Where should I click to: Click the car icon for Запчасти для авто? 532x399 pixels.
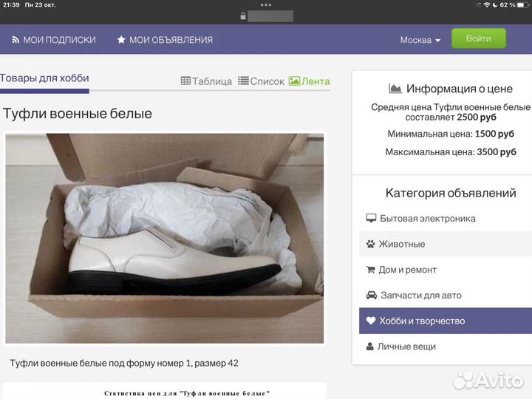372,295
